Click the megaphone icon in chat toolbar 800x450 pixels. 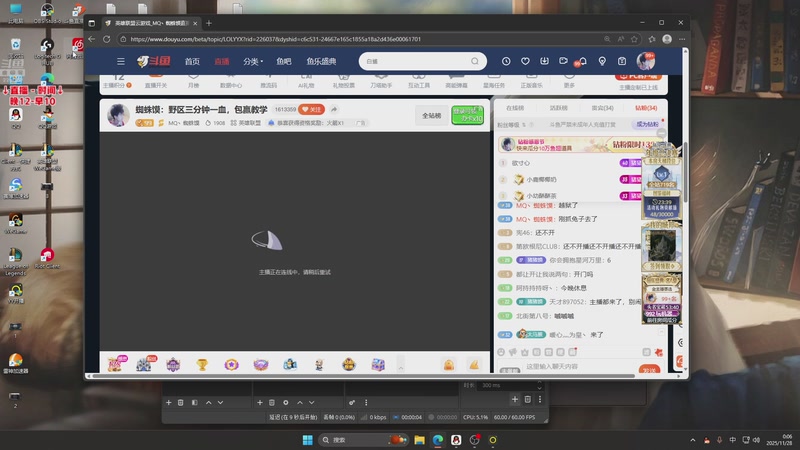tap(513, 352)
